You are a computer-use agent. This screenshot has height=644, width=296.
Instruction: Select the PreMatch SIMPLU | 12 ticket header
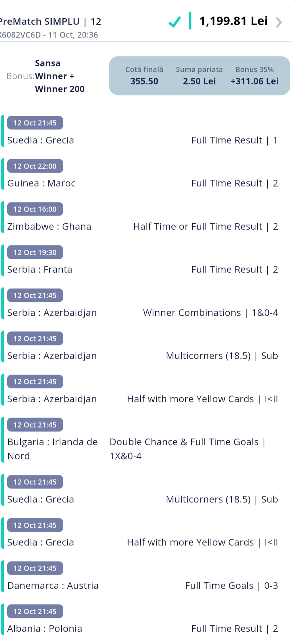coord(51,22)
